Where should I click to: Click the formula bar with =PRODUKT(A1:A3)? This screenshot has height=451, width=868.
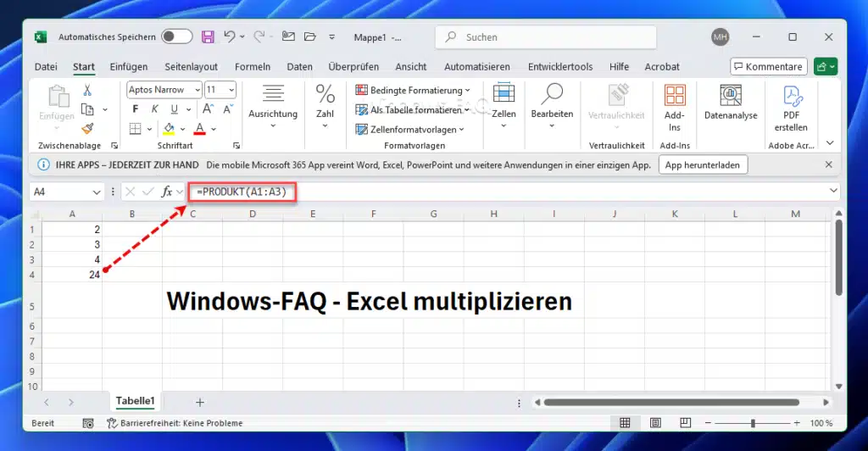512,192
